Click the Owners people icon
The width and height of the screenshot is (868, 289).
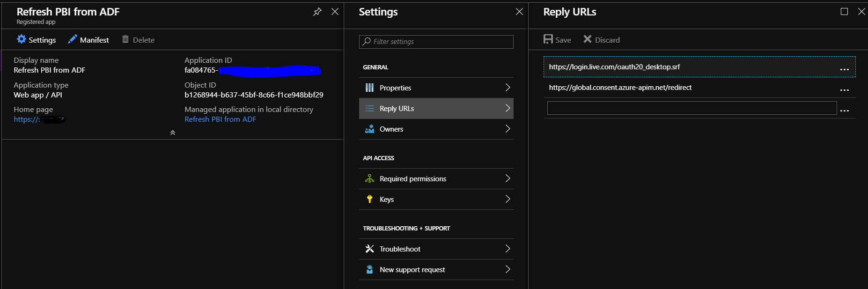369,129
